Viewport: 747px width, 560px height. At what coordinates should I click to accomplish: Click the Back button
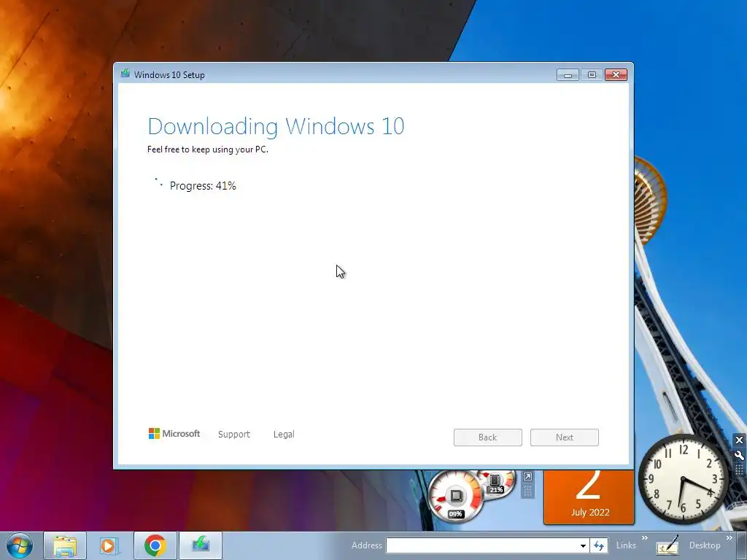pyautogui.click(x=488, y=437)
